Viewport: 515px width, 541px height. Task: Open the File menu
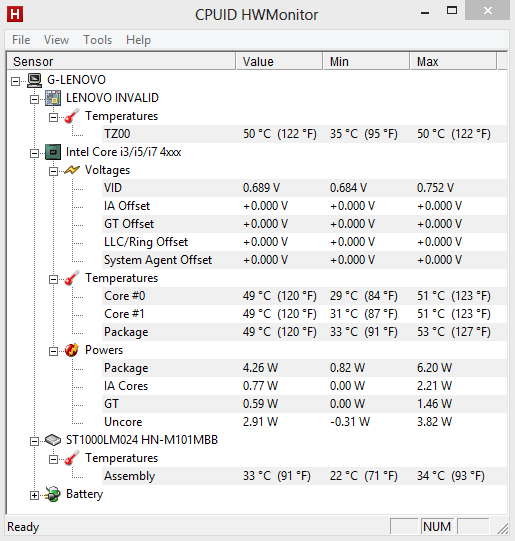click(x=21, y=40)
